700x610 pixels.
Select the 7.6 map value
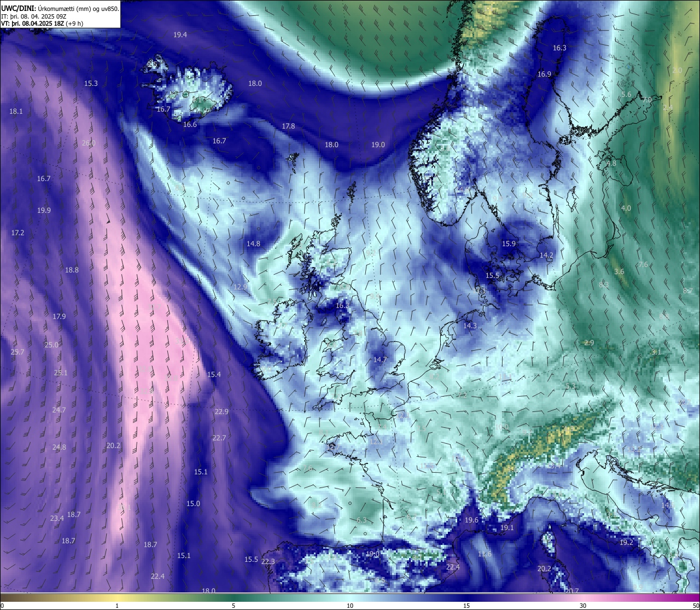tap(643, 264)
